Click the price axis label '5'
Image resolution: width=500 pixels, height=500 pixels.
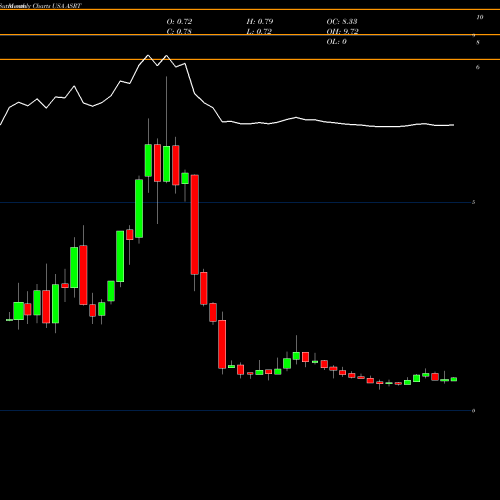473,202
